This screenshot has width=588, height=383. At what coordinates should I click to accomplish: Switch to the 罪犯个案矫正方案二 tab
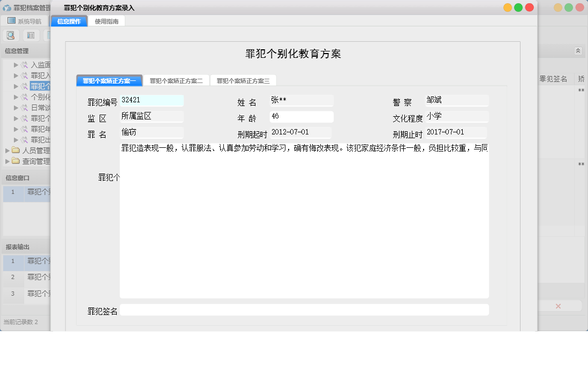[x=176, y=80]
